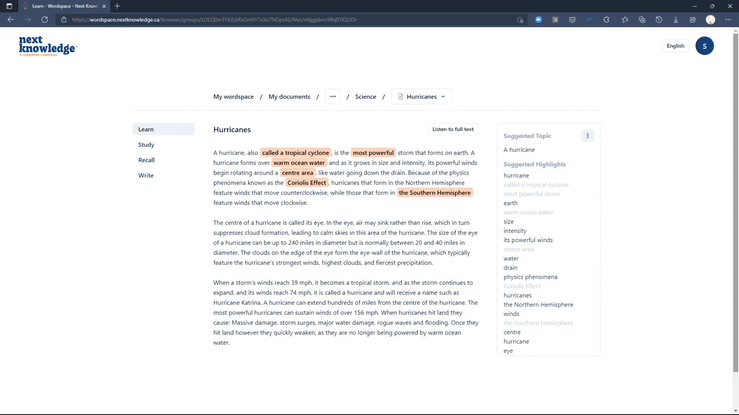
Task: Open browser downloads icon
Action: point(675,20)
